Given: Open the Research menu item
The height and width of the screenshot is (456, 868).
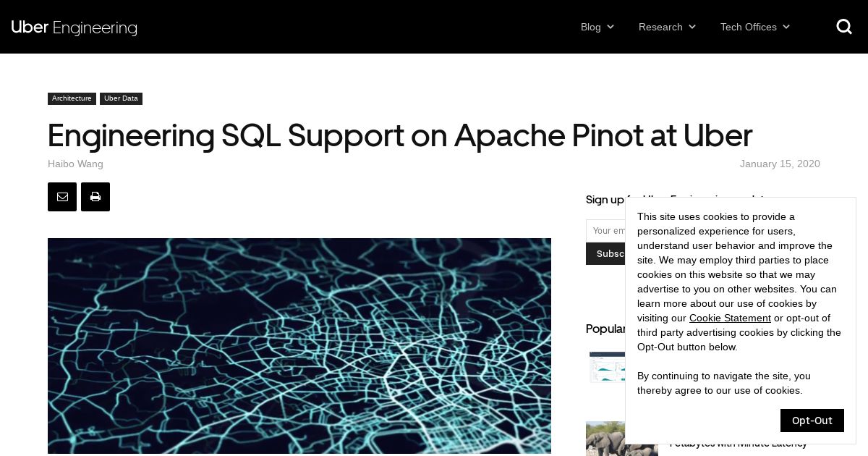Looking at the screenshot, I should (660, 27).
